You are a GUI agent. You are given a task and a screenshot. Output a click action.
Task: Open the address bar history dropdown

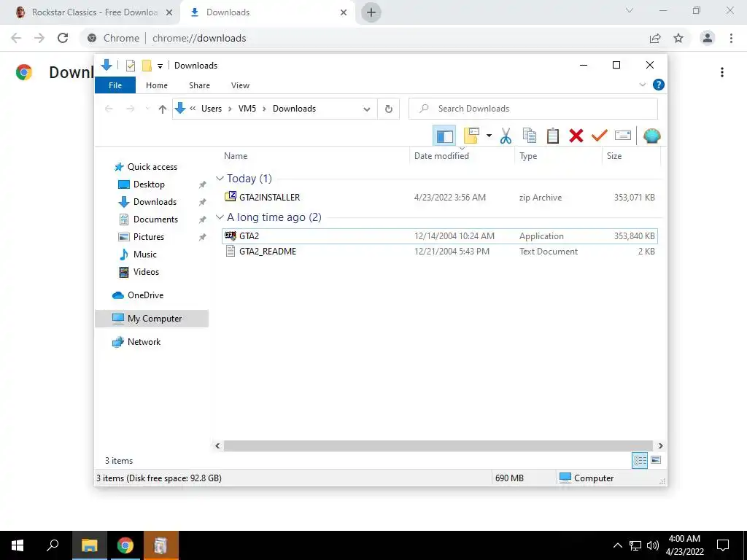click(x=367, y=109)
